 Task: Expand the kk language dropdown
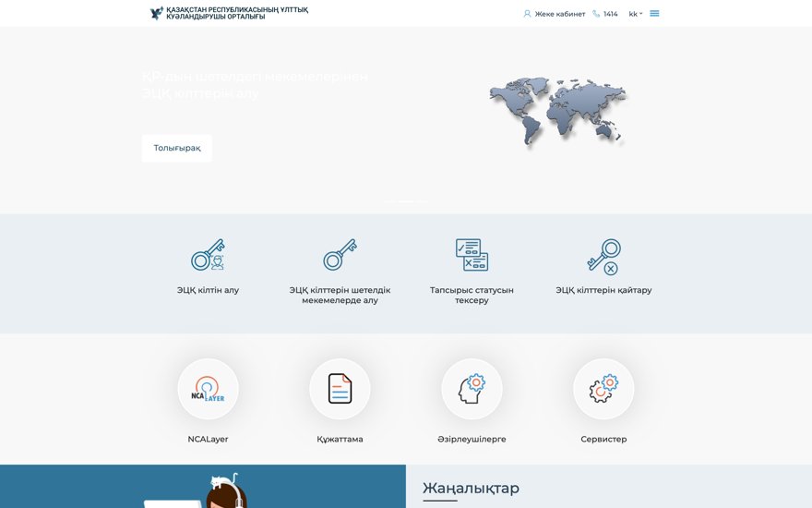(x=636, y=14)
